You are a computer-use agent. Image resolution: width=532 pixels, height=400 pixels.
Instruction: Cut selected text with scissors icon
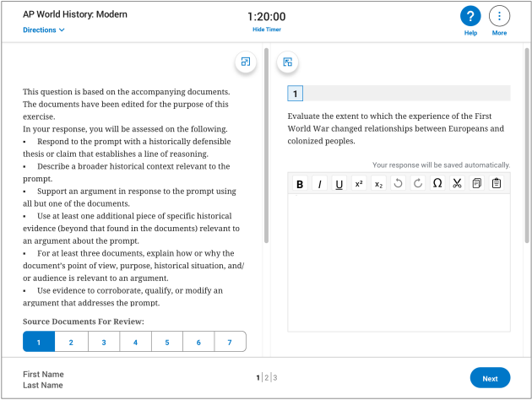[457, 184]
